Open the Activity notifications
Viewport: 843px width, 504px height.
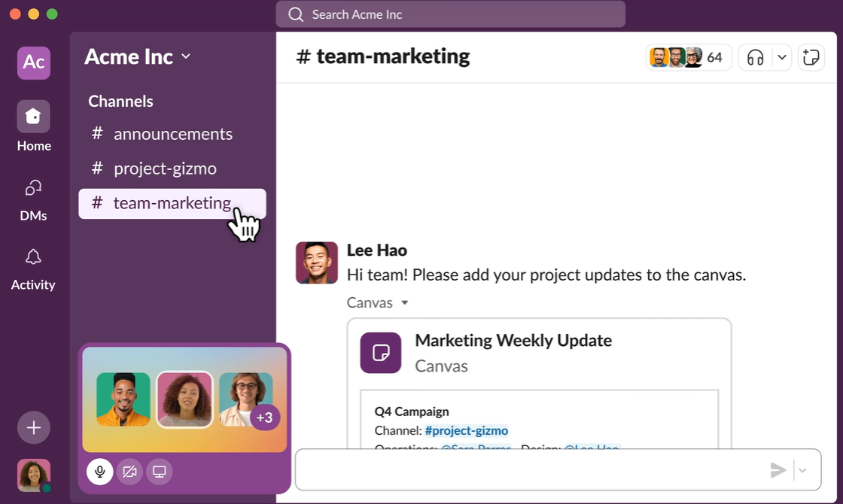click(x=33, y=270)
